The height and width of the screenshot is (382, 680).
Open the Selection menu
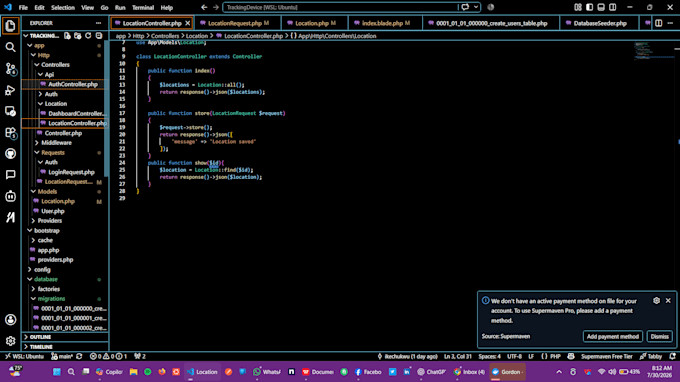tap(63, 7)
